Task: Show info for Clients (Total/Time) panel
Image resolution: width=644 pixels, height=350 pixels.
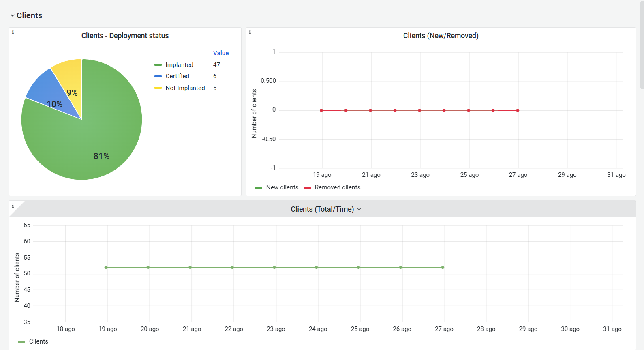Action: coord(13,206)
